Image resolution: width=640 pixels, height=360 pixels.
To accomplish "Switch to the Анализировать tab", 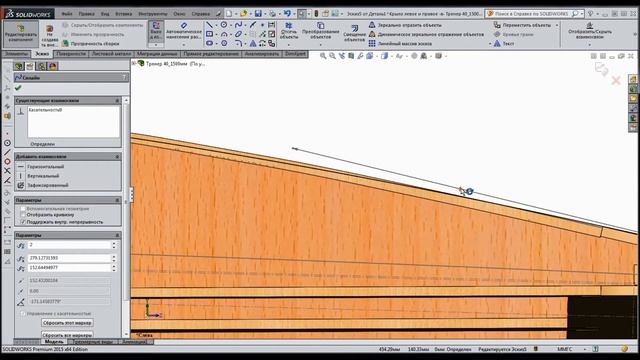I will point(261,54).
